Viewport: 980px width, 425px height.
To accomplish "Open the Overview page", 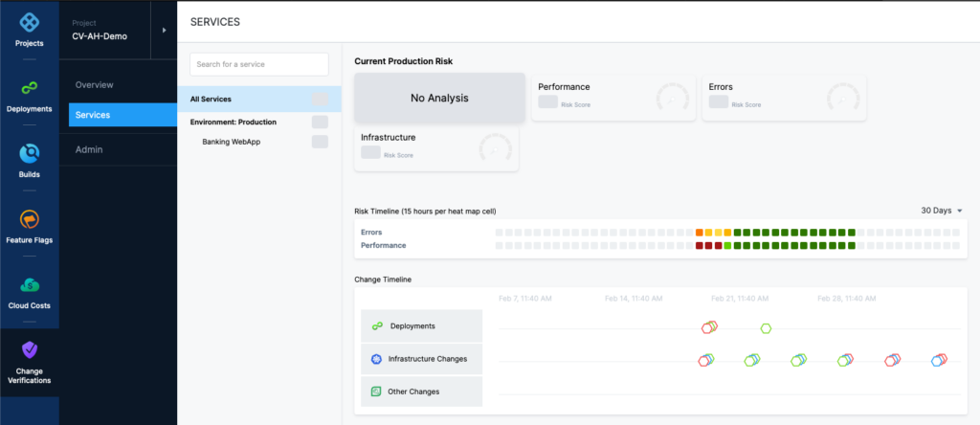I will pyautogui.click(x=95, y=84).
